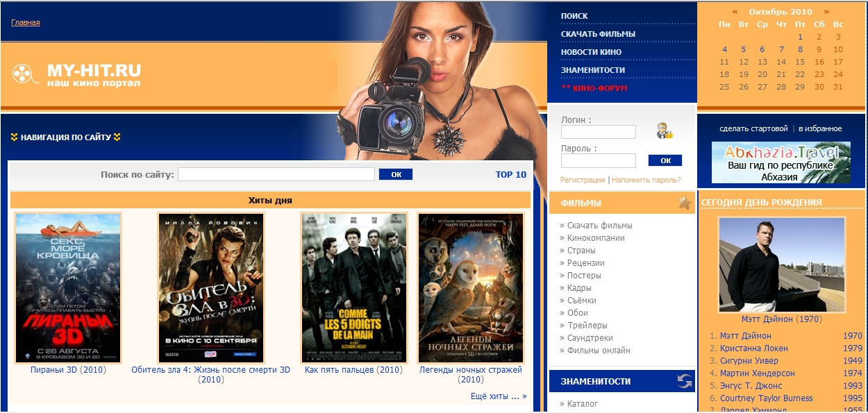
Task: Open Фильмы онлайн sidebar link
Action: pos(599,351)
